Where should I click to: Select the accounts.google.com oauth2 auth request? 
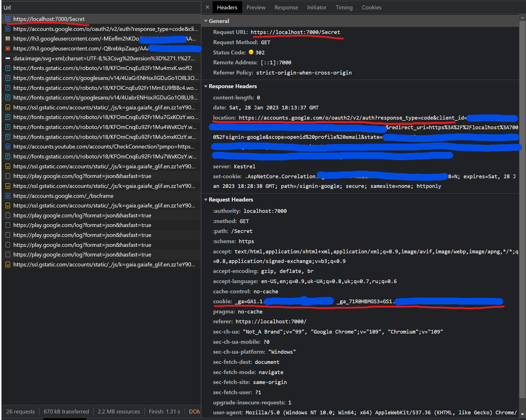pyautogui.click(x=101, y=29)
